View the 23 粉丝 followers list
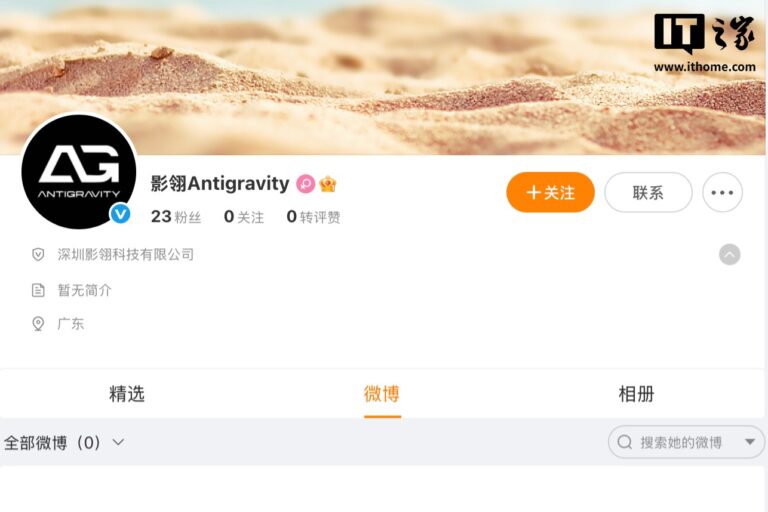 coord(176,217)
